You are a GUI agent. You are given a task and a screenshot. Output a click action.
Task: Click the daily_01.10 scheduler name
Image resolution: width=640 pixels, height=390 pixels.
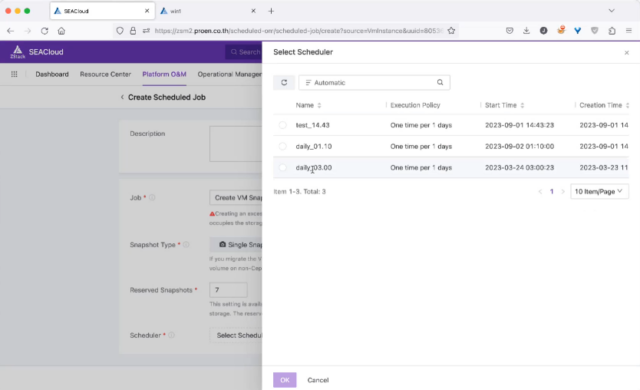(x=313, y=146)
